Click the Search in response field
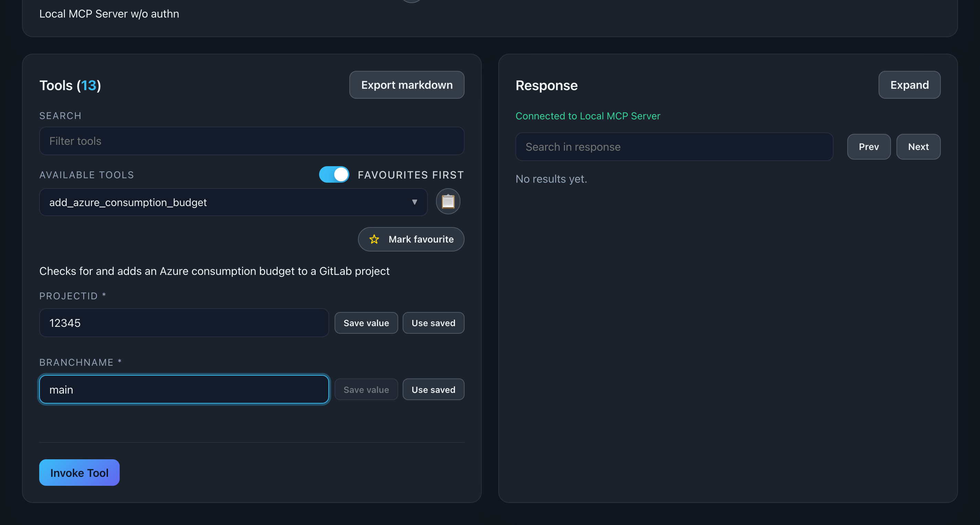Screen dimensions: 980x525 pos(674,147)
